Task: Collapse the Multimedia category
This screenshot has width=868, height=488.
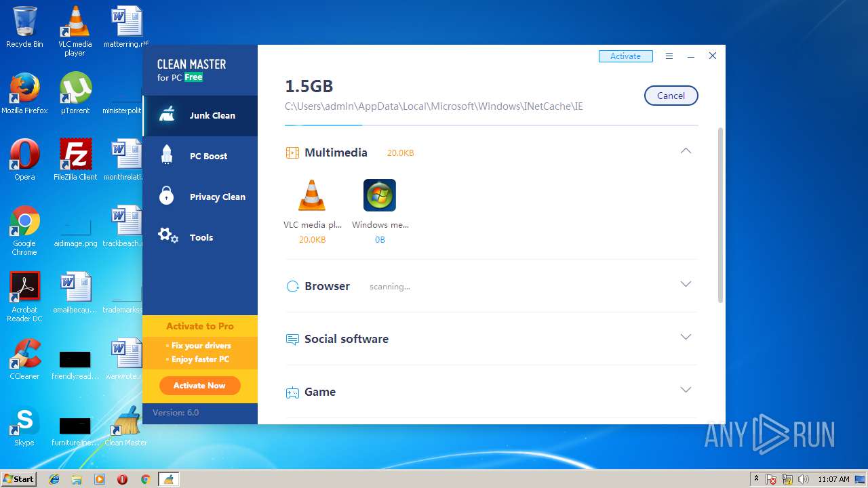Action: coord(686,151)
